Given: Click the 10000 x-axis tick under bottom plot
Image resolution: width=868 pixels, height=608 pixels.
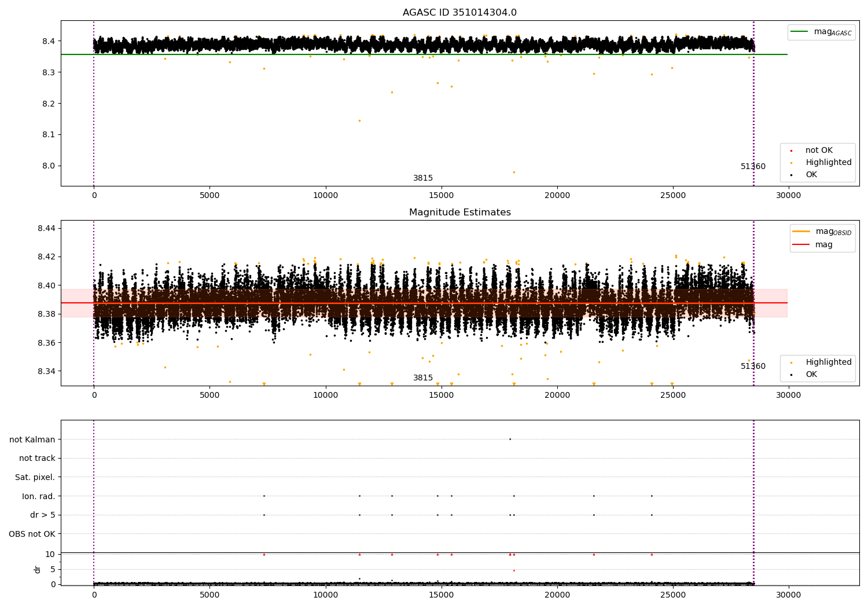Looking at the screenshot, I should [325, 595].
